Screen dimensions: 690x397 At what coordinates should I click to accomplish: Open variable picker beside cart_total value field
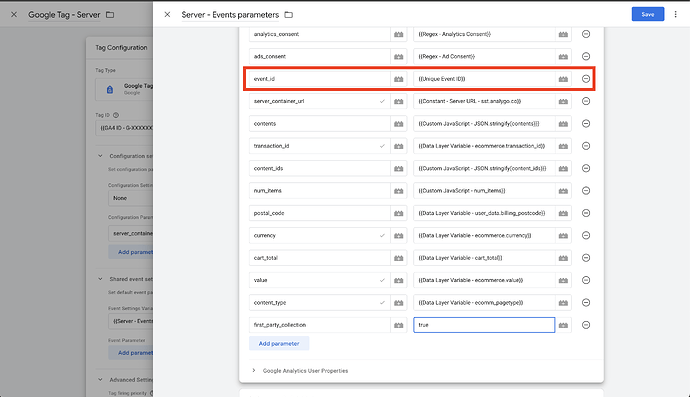(x=563, y=258)
